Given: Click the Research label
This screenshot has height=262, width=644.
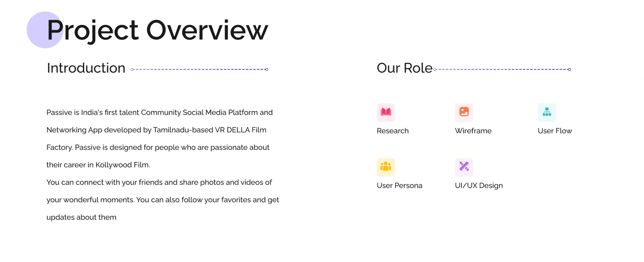Looking at the screenshot, I should [392, 131].
